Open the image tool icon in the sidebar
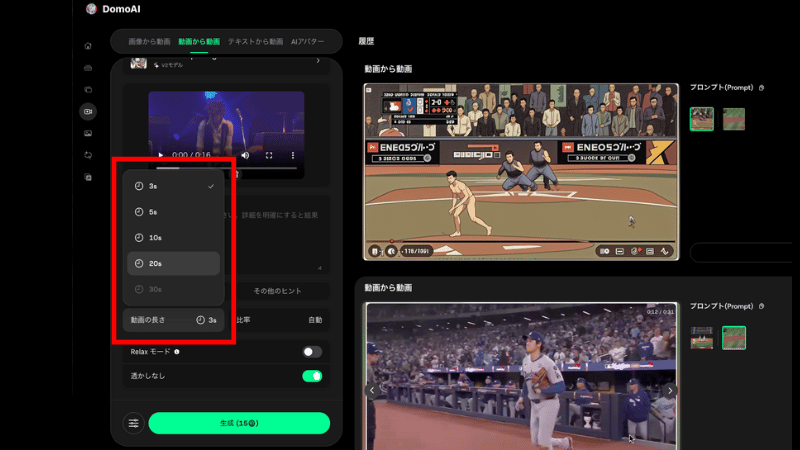The width and height of the screenshot is (800, 450). [x=88, y=133]
